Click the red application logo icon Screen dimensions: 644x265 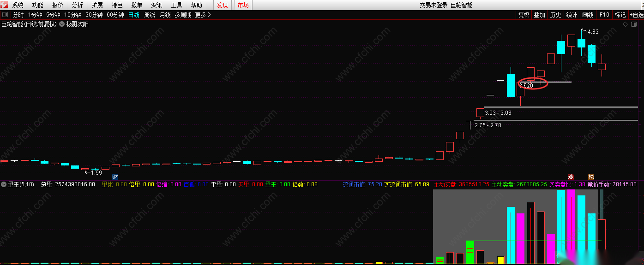4,5
